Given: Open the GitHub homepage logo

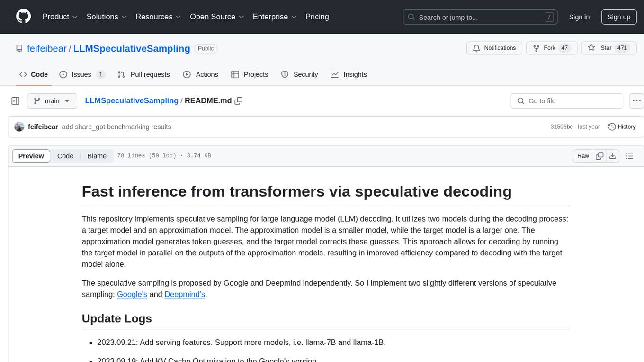Looking at the screenshot, I should tap(23, 17).
